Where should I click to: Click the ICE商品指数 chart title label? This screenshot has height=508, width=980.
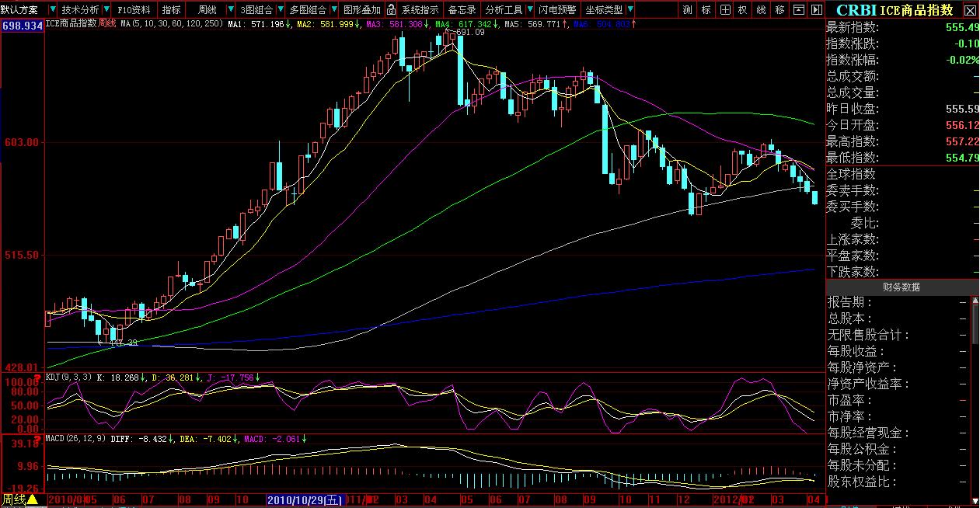coord(71,24)
